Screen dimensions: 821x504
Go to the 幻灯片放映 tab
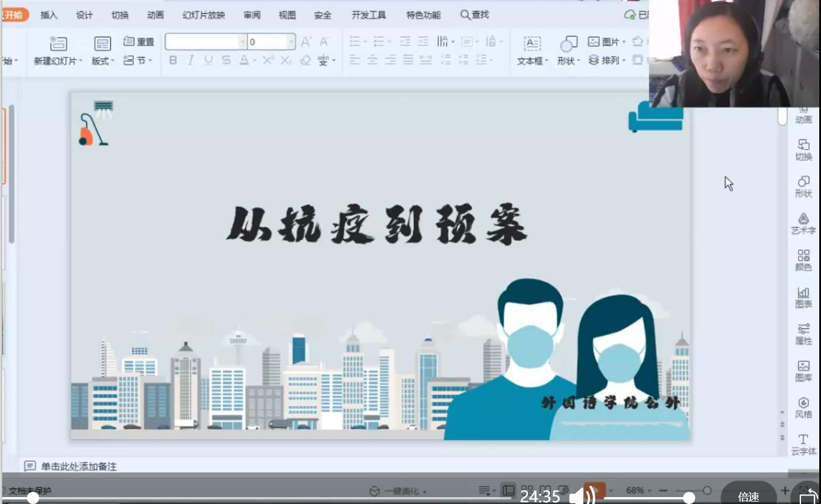click(x=204, y=15)
